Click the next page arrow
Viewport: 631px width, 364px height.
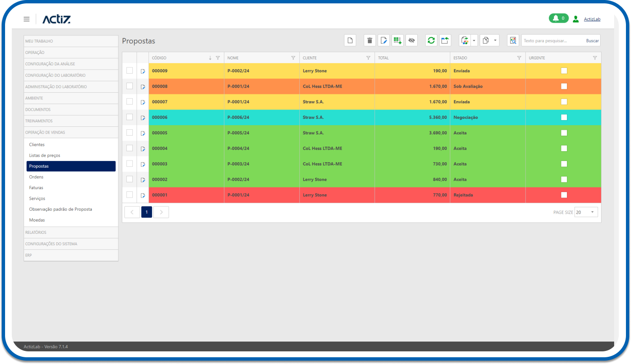coord(161,212)
